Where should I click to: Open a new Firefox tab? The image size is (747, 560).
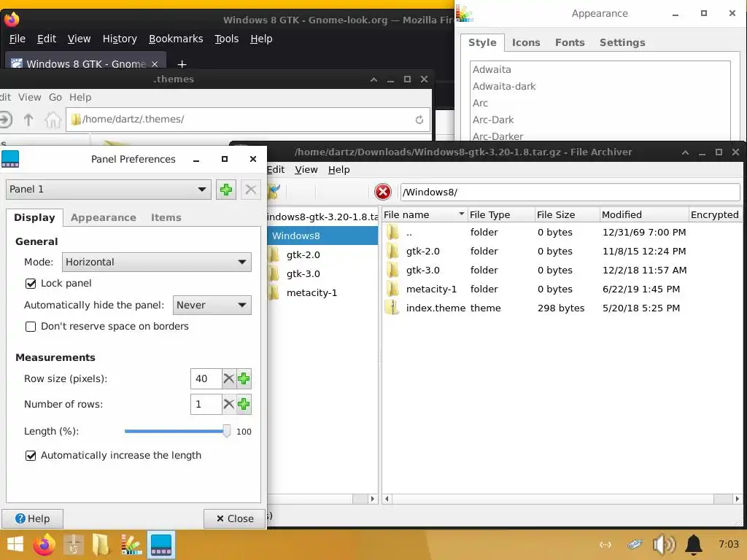(x=182, y=64)
